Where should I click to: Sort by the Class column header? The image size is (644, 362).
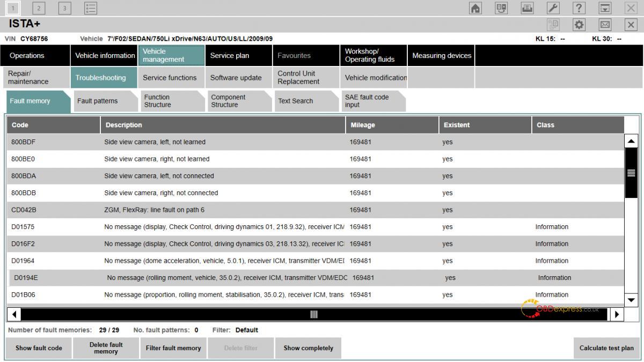[578, 125]
